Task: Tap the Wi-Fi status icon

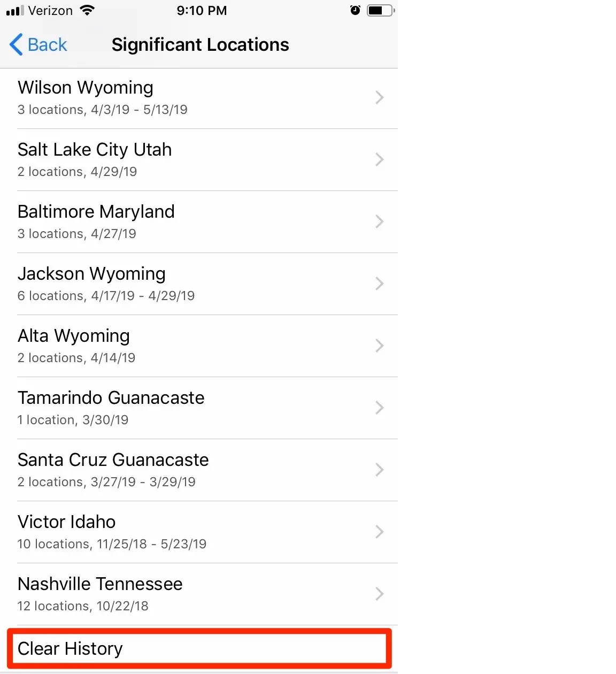Action: click(x=87, y=10)
